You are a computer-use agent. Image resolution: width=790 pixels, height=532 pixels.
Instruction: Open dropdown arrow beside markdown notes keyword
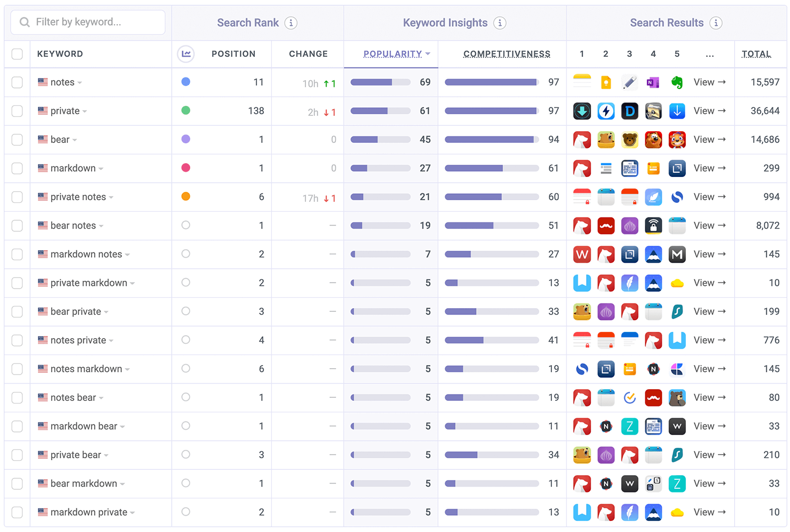pyautogui.click(x=127, y=255)
